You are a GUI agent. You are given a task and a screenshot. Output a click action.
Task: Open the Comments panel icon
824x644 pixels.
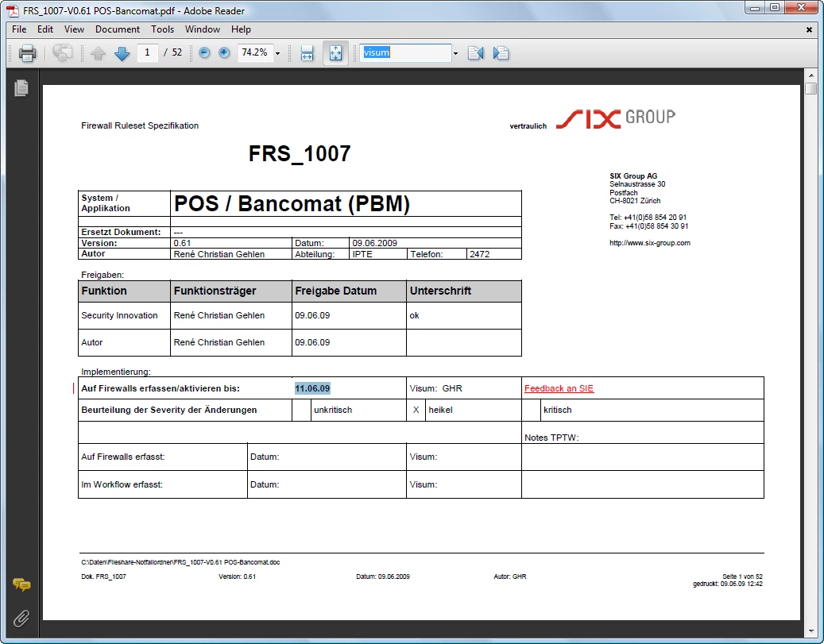click(x=21, y=584)
